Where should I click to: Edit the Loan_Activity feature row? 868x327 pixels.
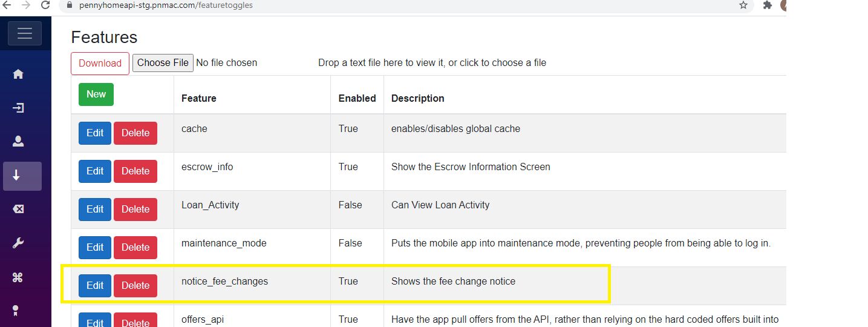click(x=95, y=210)
